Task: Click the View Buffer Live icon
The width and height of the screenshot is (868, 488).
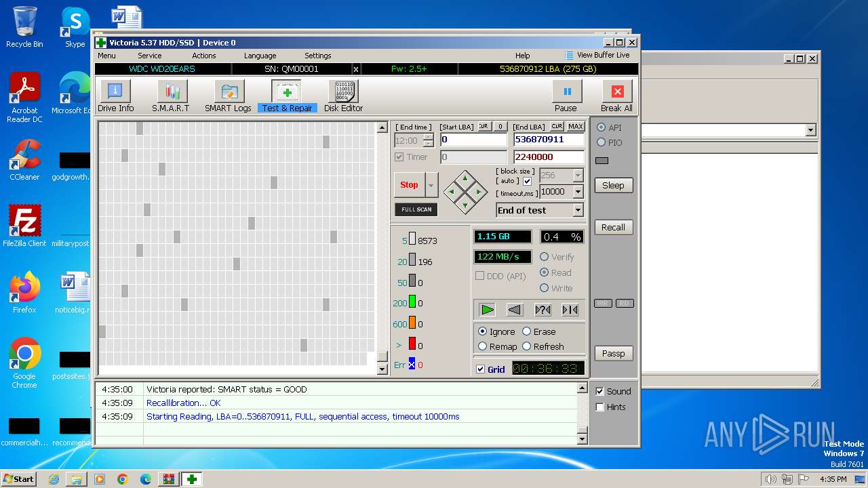Action: [569, 56]
